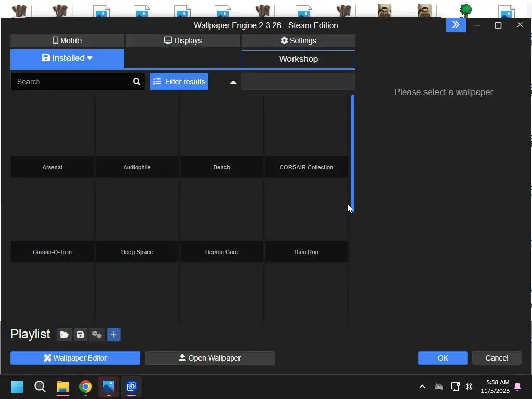
Task: Open the clock and date flyout
Action: (495, 387)
